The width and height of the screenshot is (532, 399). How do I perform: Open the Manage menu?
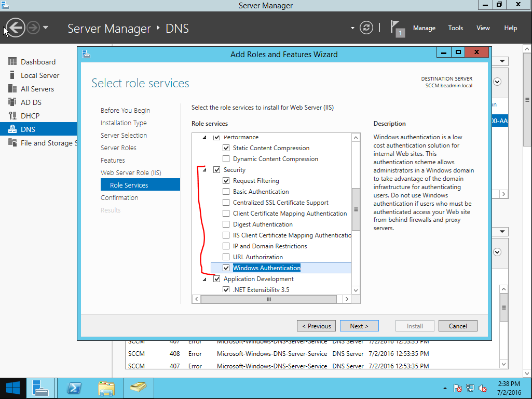coord(424,28)
